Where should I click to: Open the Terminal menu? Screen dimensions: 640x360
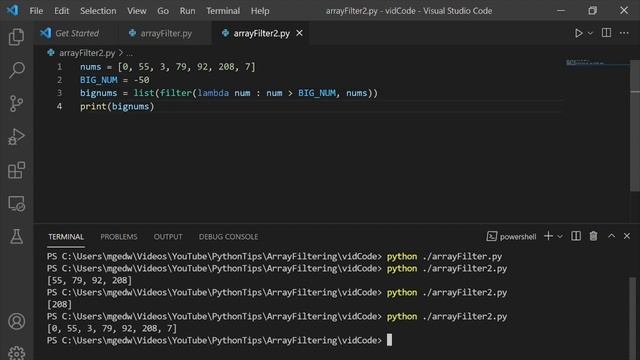(x=223, y=11)
